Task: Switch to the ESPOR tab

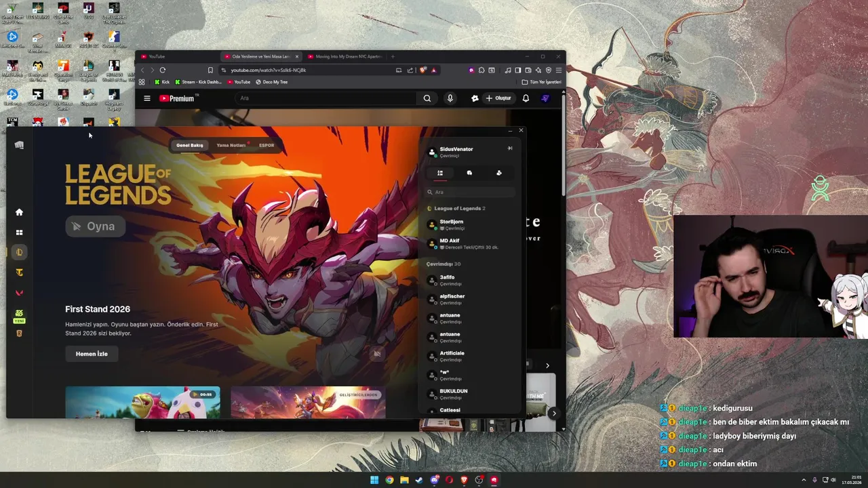Action: click(x=267, y=145)
